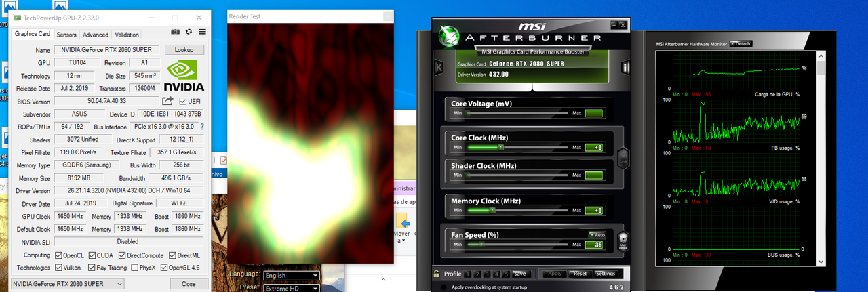
Task: Select Afterburner profile slot 1
Action: coord(468,274)
